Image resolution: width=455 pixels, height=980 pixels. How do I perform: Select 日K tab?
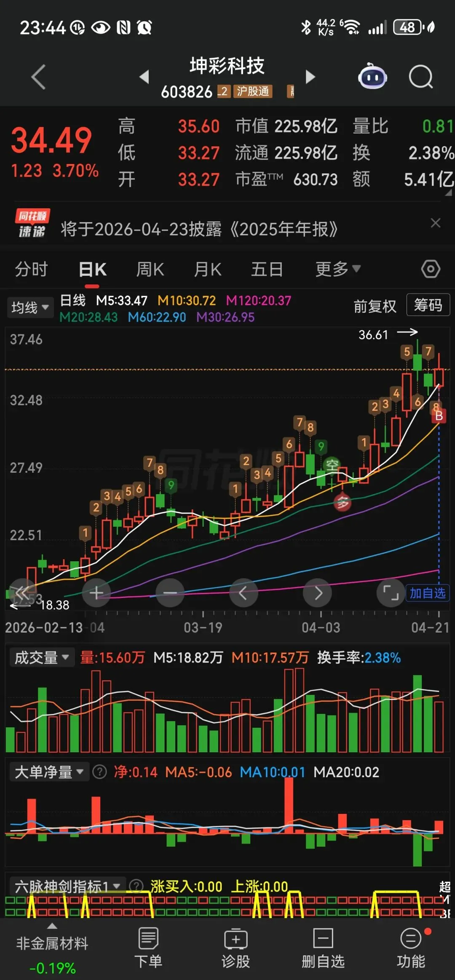pos(93,269)
